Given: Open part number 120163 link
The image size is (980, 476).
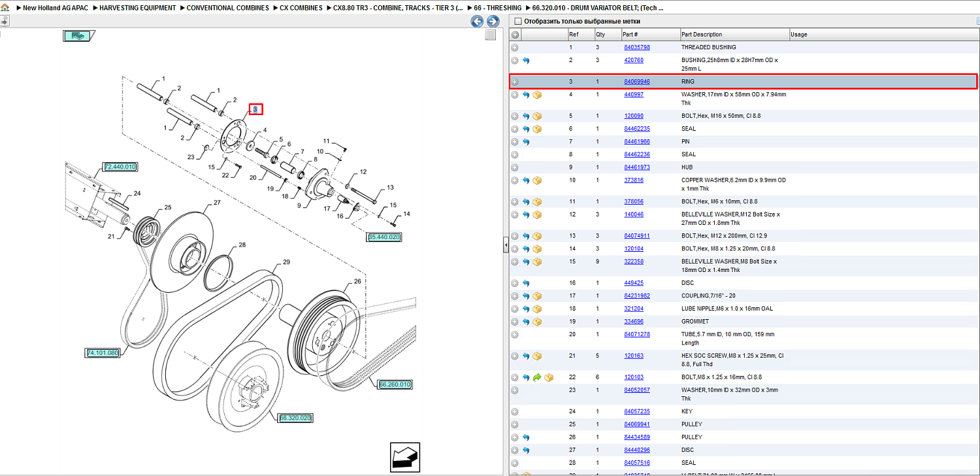Looking at the screenshot, I should tap(634, 356).
